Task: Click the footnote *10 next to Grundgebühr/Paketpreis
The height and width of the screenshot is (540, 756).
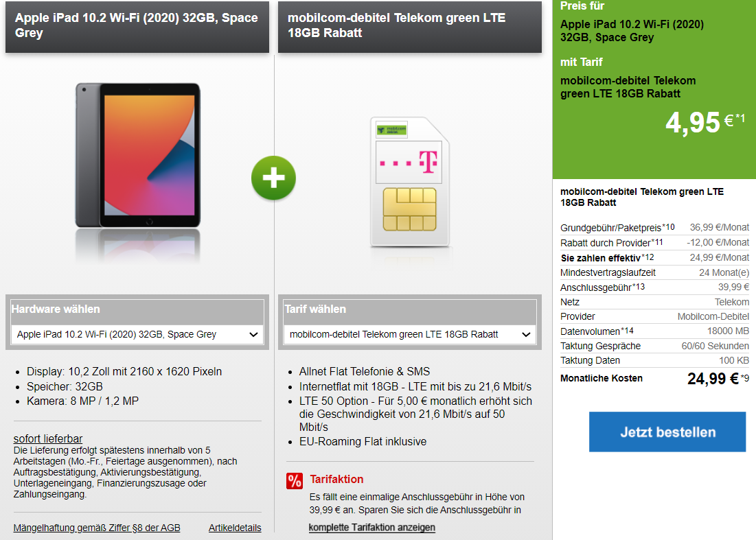Action: (x=668, y=227)
